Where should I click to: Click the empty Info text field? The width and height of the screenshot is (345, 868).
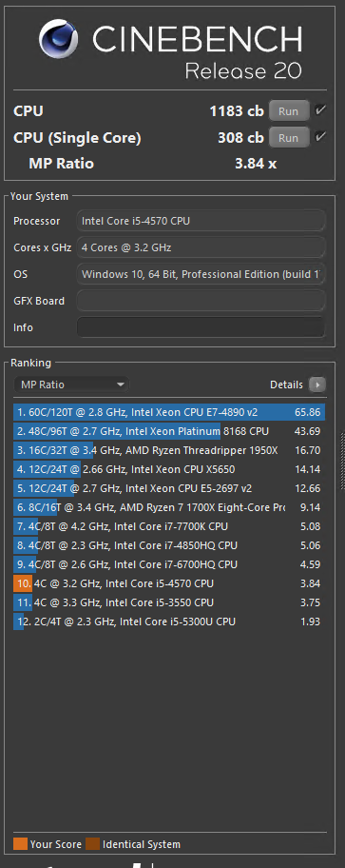[x=201, y=327]
